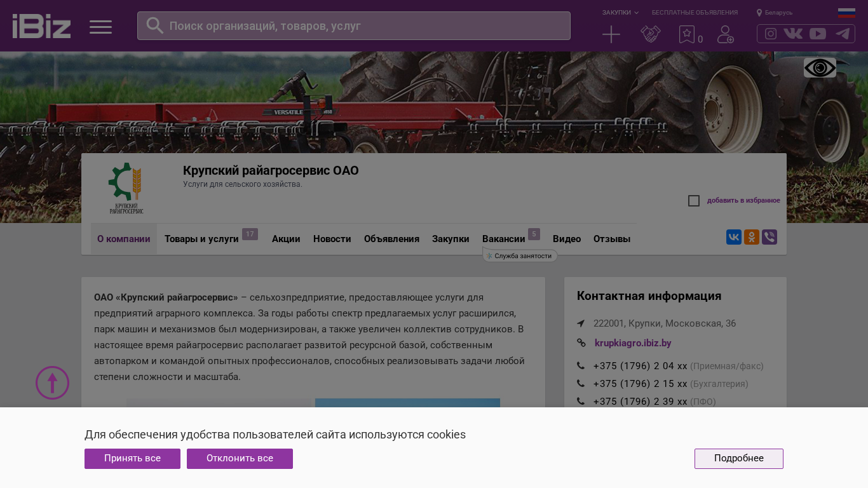The width and height of the screenshot is (868, 488).
Task: Click the search magnifier icon
Action: [155, 25]
